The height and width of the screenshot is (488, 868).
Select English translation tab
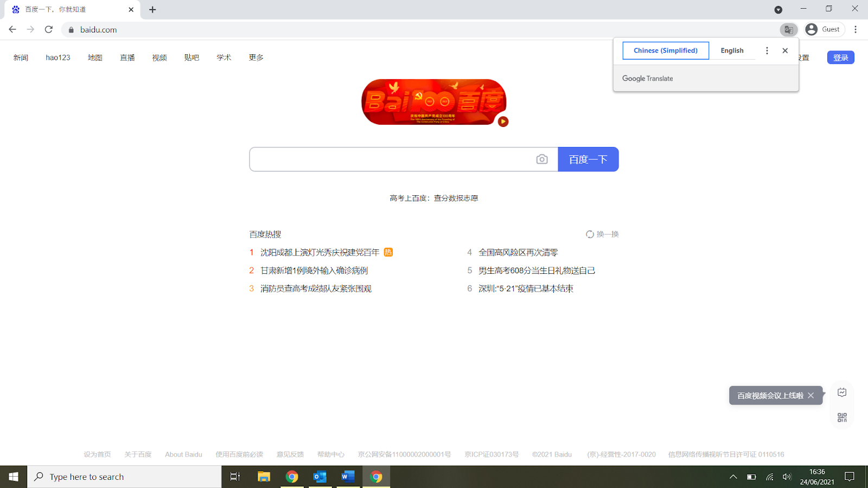coord(732,50)
